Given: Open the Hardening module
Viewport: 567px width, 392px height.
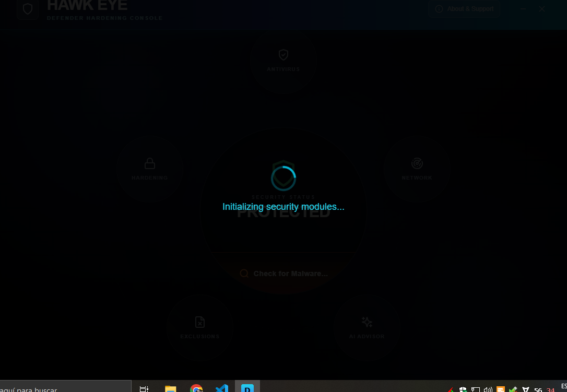Looking at the screenshot, I should [x=150, y=169].
